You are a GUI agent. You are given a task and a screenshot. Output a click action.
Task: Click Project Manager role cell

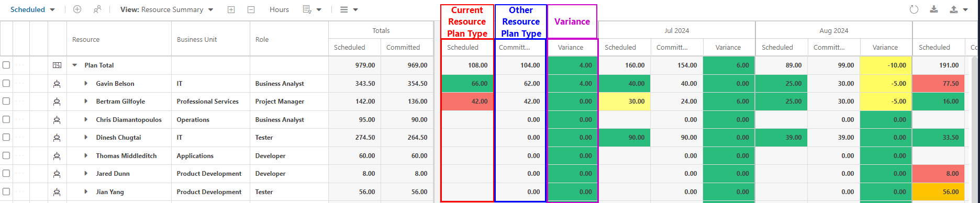pos(289,101)
